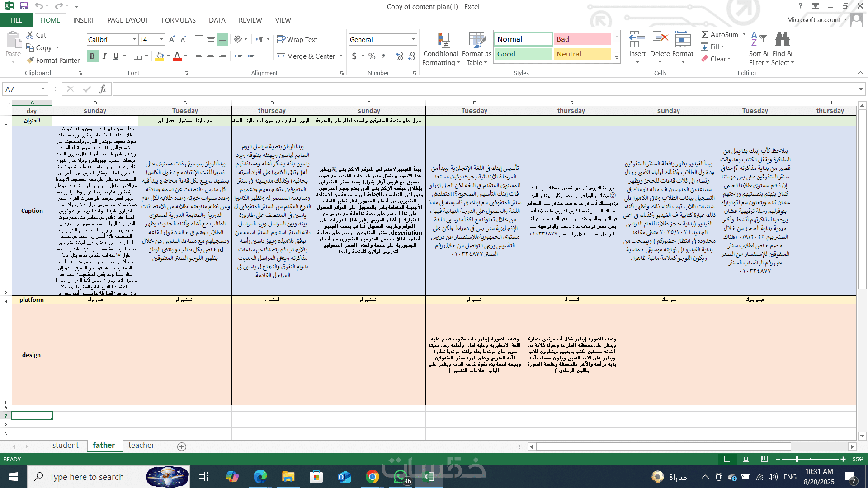Expand the font name Calibri dropdown
The image size is (868, 488).
tap(134, 40)
